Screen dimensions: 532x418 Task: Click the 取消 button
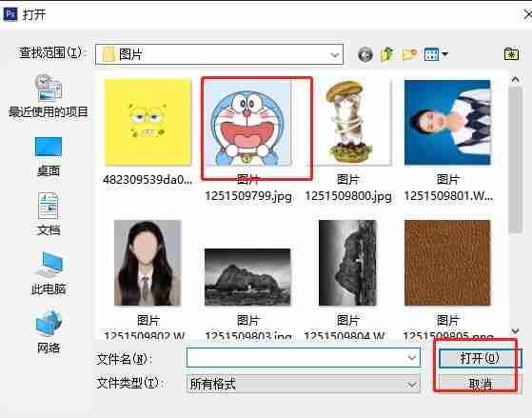coord(480,384)
